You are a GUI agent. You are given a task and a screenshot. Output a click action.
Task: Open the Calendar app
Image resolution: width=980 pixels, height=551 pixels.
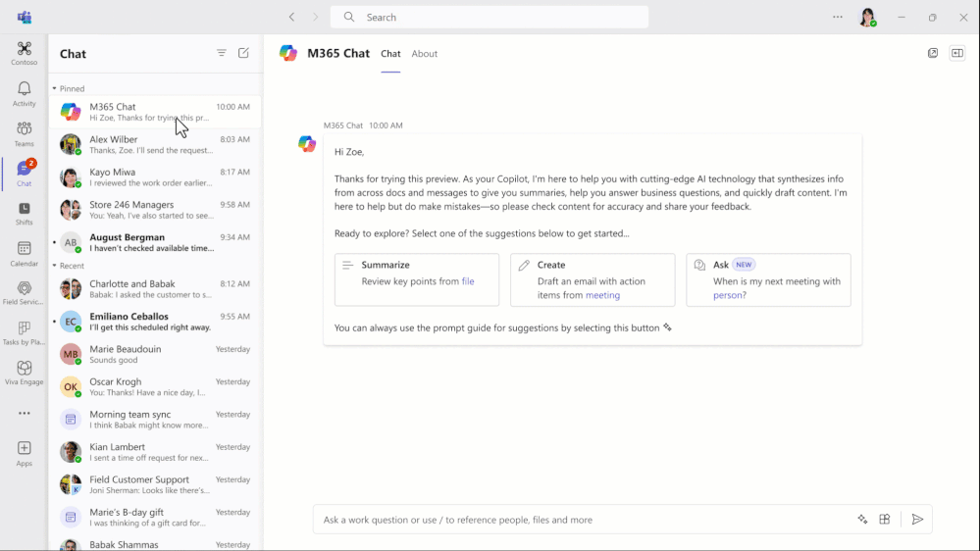(x=24, y=254)
